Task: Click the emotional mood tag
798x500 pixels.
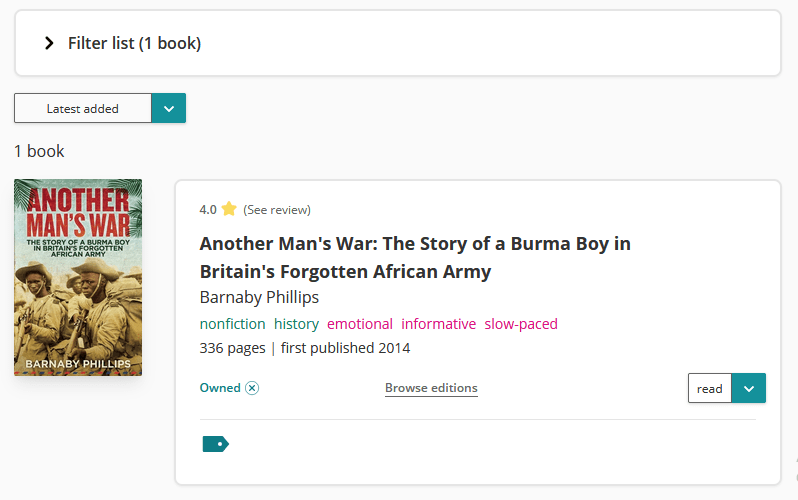Action: (360, 324)
